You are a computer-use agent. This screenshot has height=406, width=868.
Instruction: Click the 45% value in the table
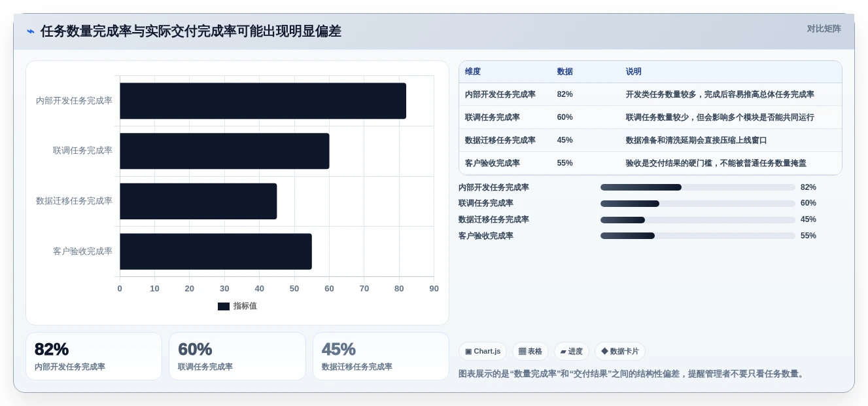pyautogui.click(x=565, y=140)
